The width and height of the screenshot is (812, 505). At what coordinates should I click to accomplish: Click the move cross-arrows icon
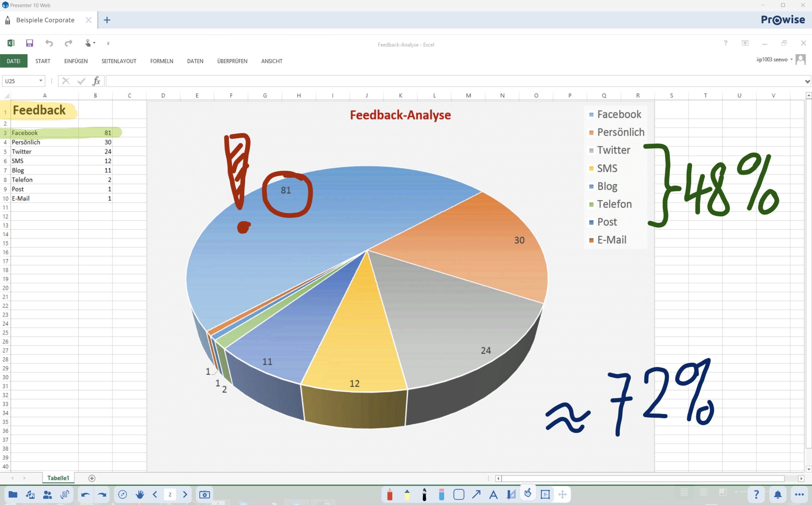click(563, 494)
